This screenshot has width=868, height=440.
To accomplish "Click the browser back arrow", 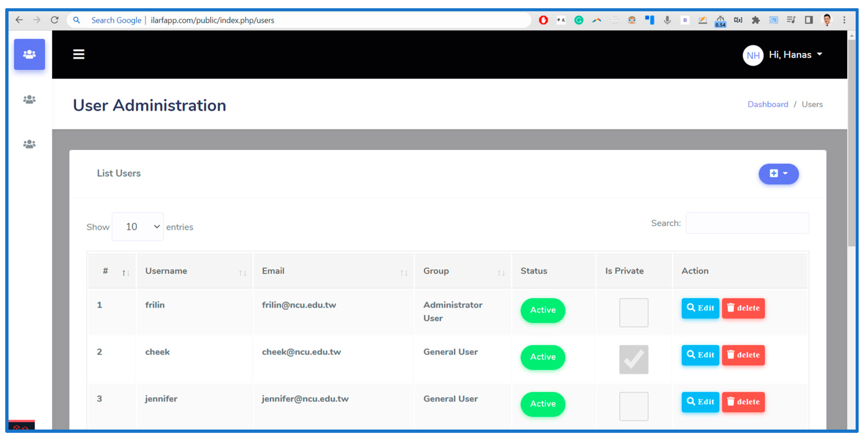I will tap(19, 20).
